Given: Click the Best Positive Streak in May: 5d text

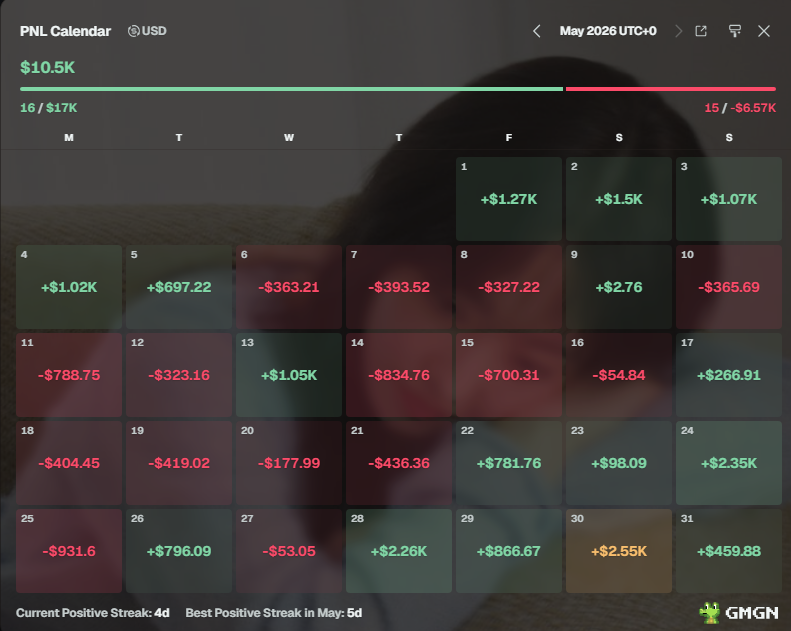Looking at the screenshot, I should [x=274, y=613].
